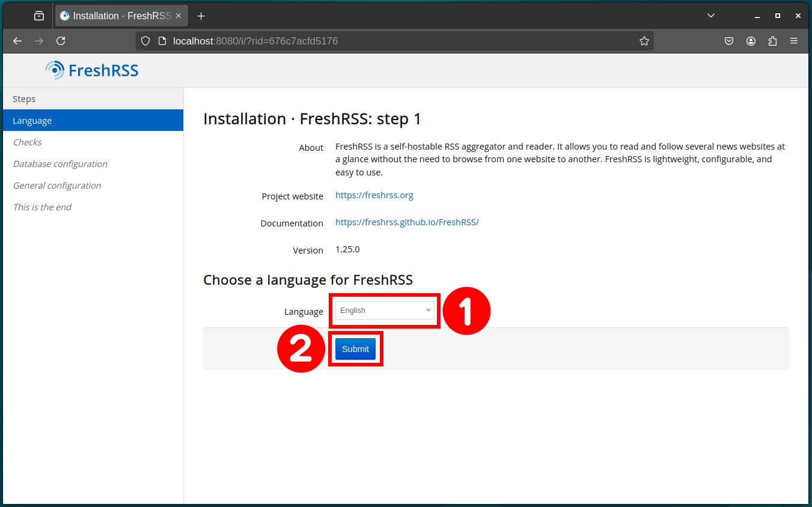Open Firefox application hamburger menu

click(x=794, y=41)
